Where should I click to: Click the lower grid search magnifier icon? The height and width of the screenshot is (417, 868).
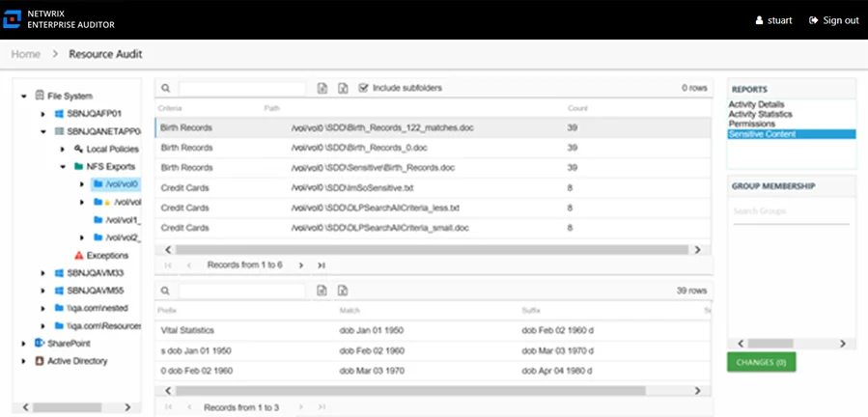(x=165, y=291)
